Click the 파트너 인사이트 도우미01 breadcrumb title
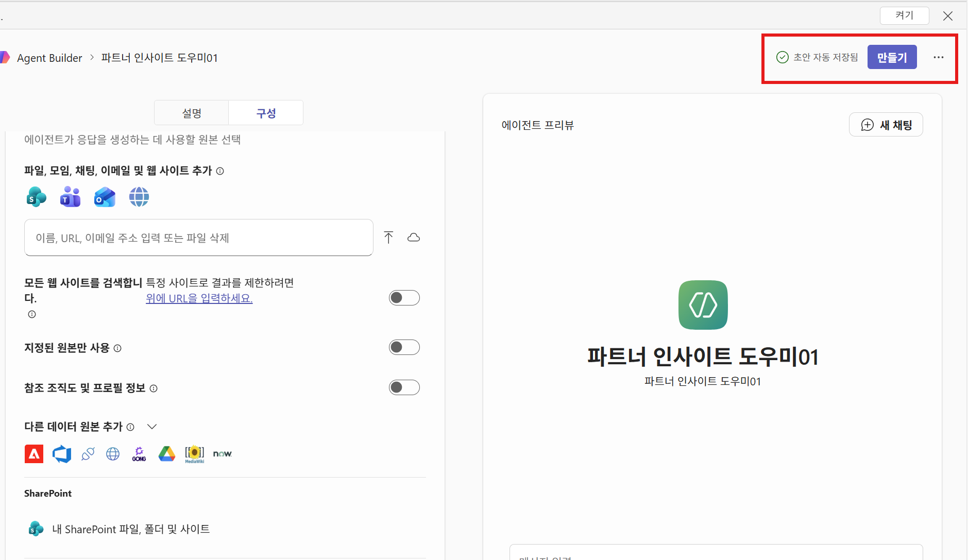The width and height of the screenshot is (968, 560). 159,58
